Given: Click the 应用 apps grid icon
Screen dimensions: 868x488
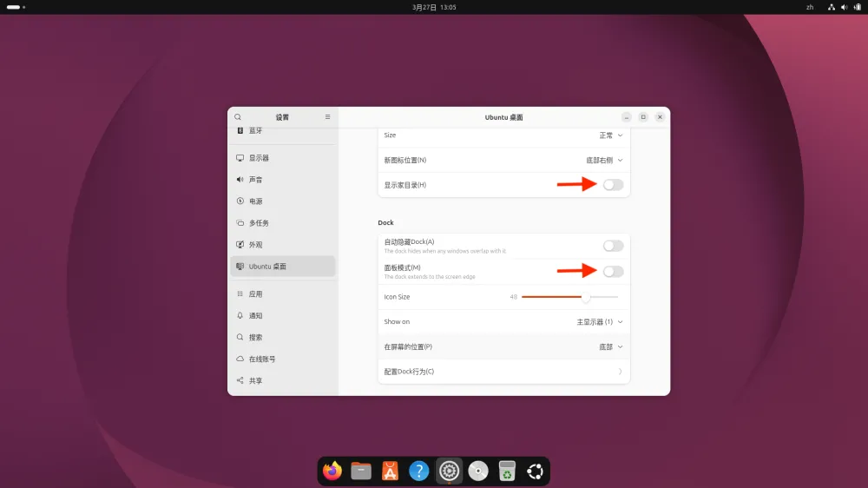Looking at the screenshot, I should tap(240, 293).
